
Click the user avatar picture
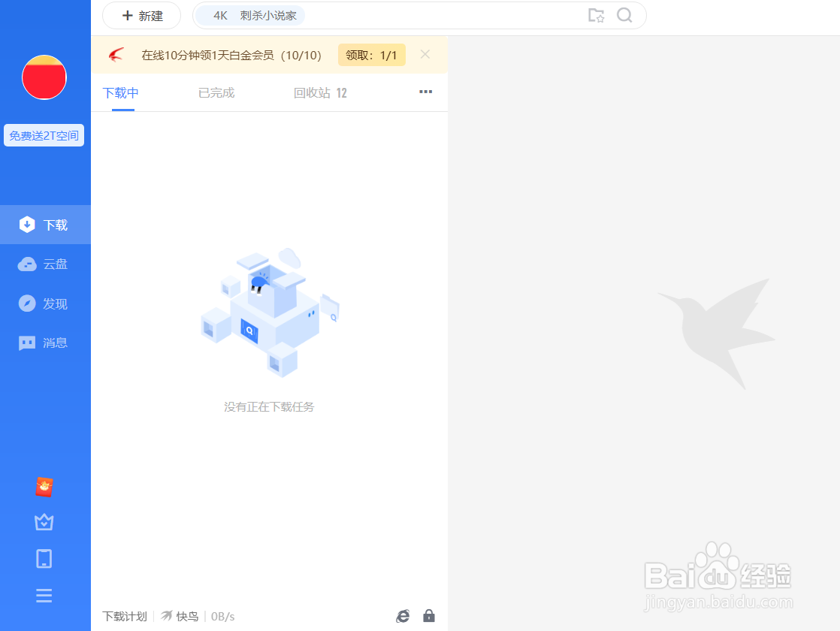click(x=44, y=77)
